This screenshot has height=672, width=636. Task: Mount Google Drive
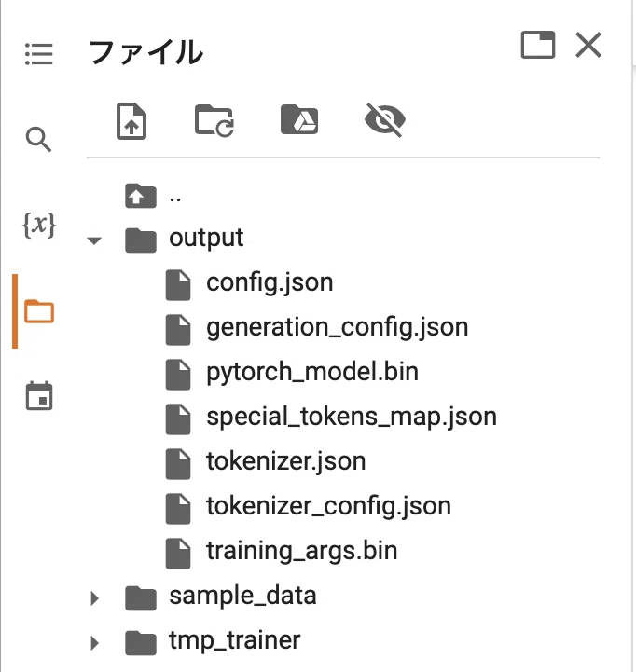tap(299, 119)
